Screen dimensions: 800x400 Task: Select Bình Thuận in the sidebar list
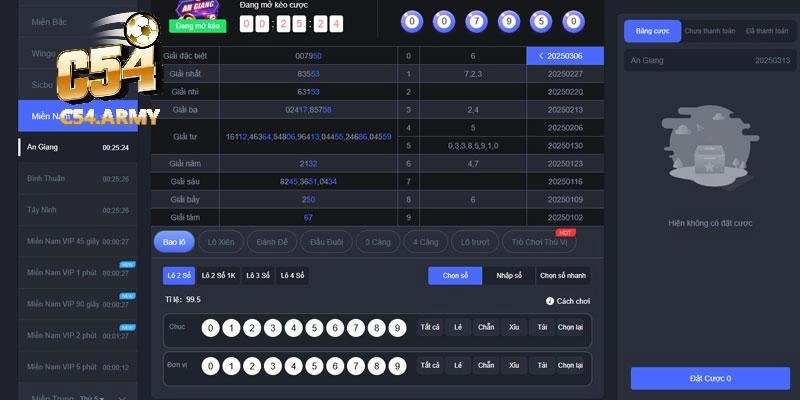47,179
